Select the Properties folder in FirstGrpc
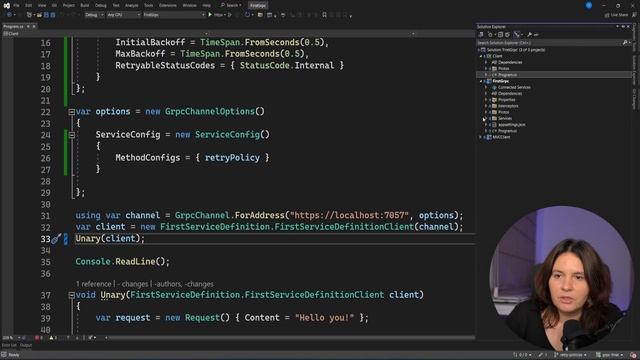Viewport: 640px width, 360px height. (x=507, y=100)
